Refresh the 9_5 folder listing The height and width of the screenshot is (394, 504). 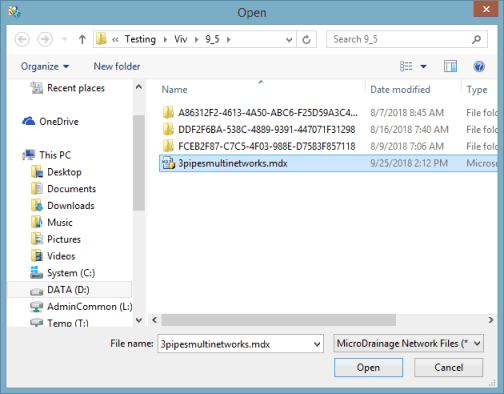point(306,40)
